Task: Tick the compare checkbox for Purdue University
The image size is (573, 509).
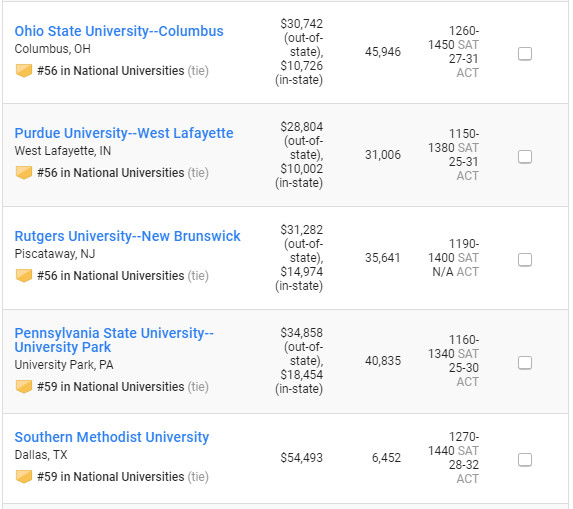Action: coord(525,157)
